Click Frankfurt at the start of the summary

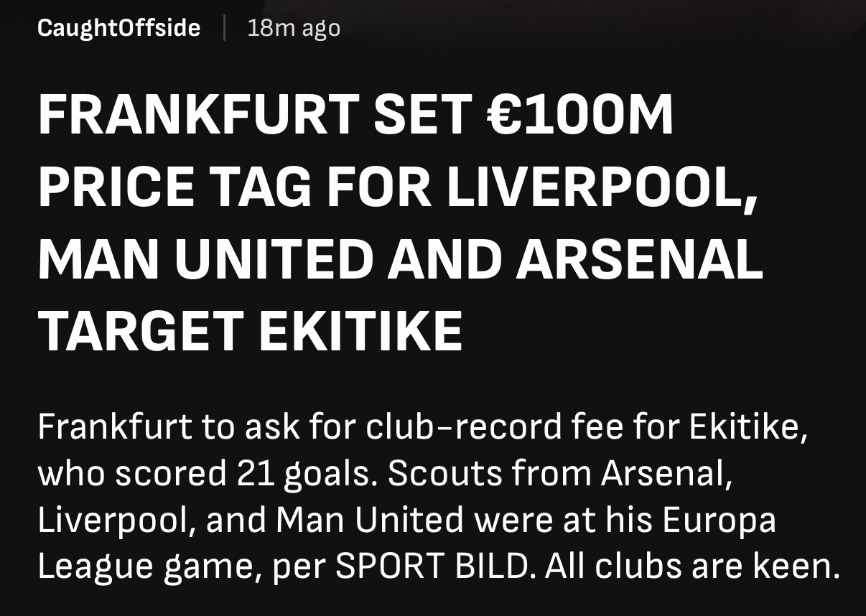point(114,427)
